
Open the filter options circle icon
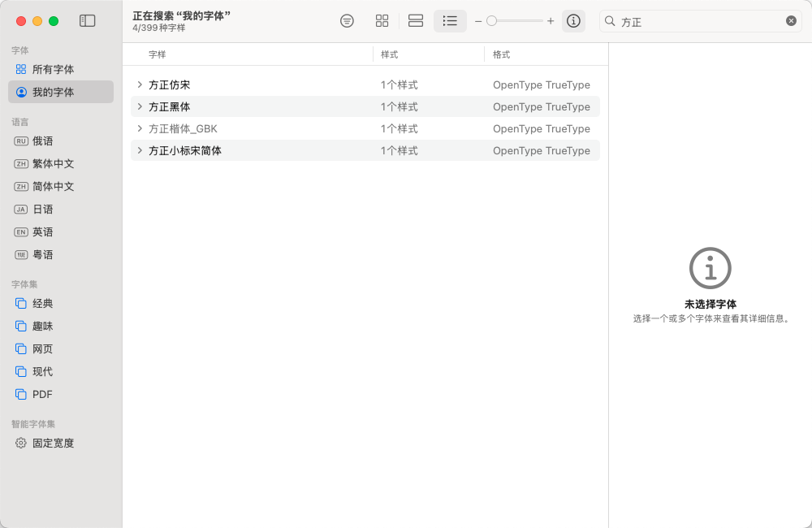[347, 21]
